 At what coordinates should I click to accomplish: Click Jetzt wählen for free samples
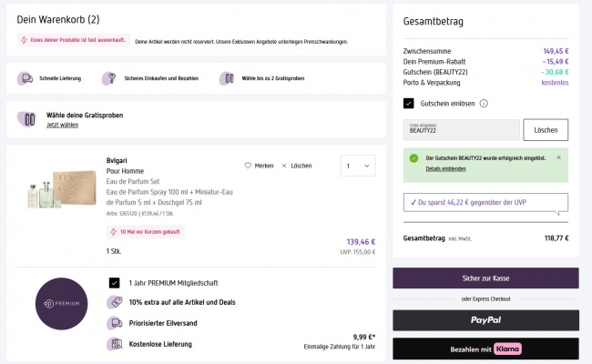tap(62, 125)
